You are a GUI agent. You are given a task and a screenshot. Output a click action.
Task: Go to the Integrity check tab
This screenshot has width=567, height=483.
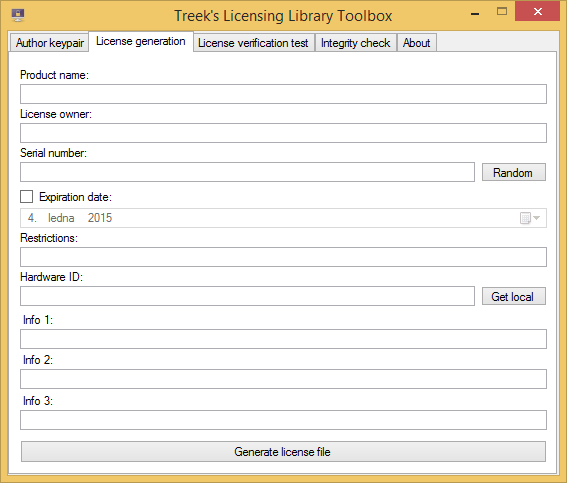pos(355,43)
